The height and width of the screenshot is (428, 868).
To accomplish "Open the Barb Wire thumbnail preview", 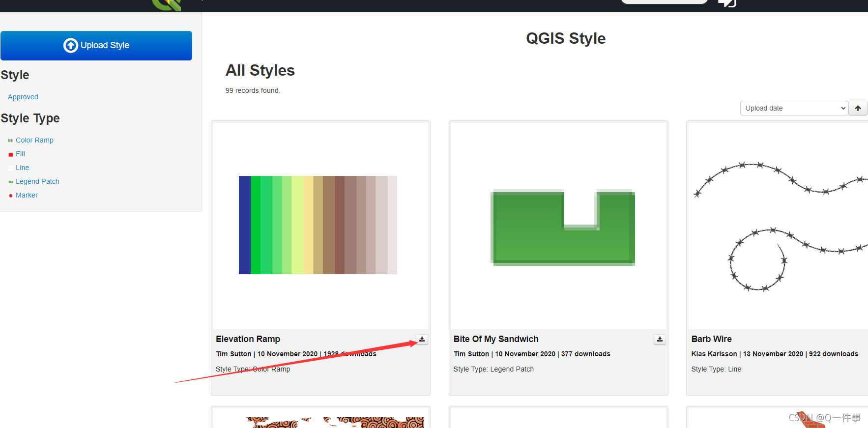I will click(779, 226).
